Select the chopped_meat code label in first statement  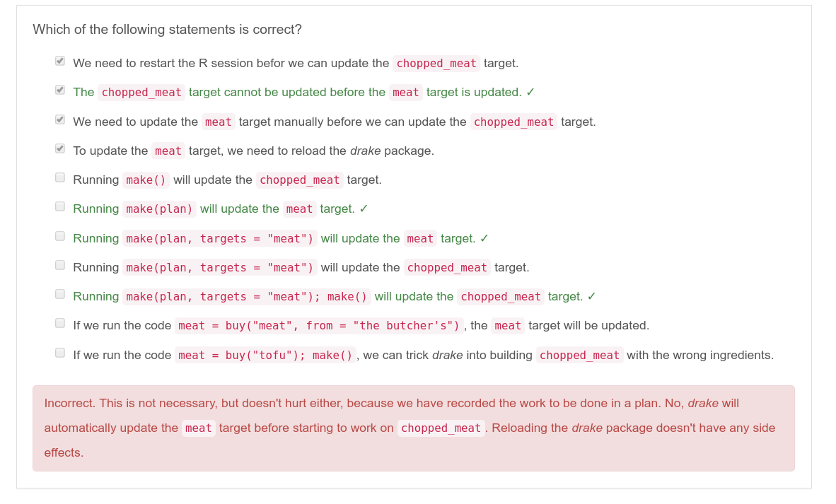pyautogui.click(x=436, y=63)
